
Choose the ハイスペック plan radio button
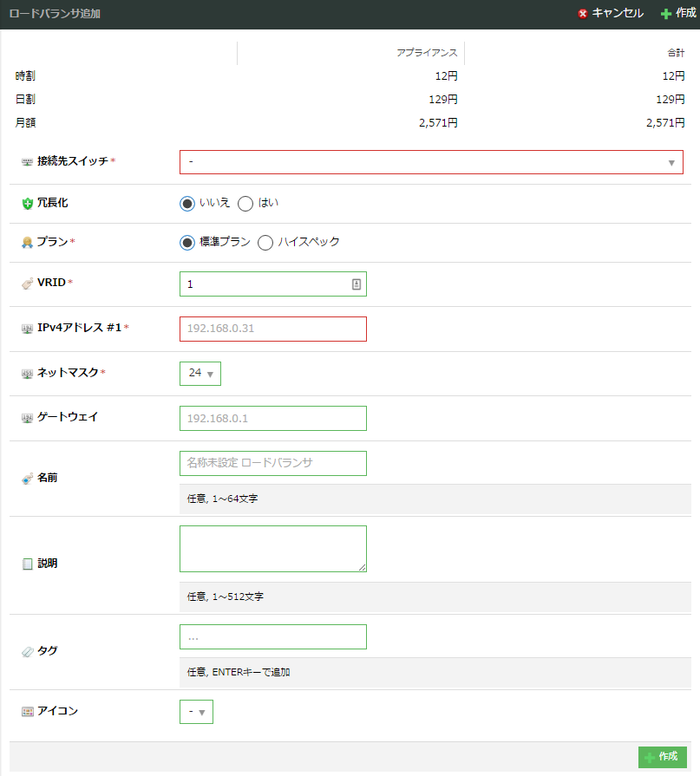click(x=265, y=243)
